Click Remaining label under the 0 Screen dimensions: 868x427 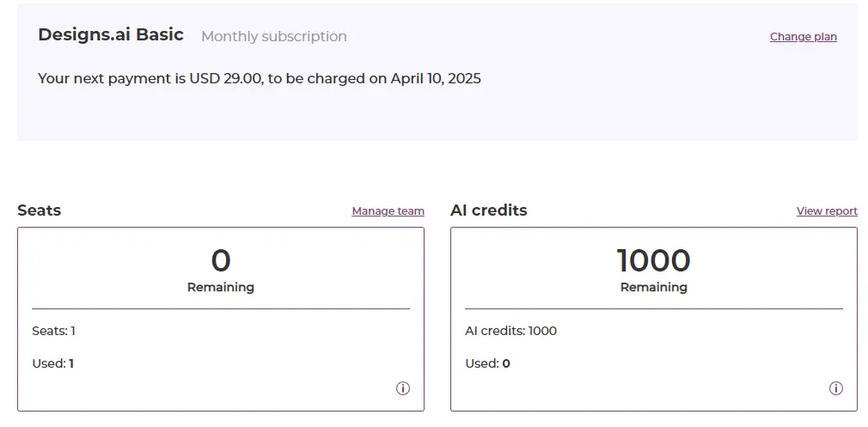pos(221,288)
